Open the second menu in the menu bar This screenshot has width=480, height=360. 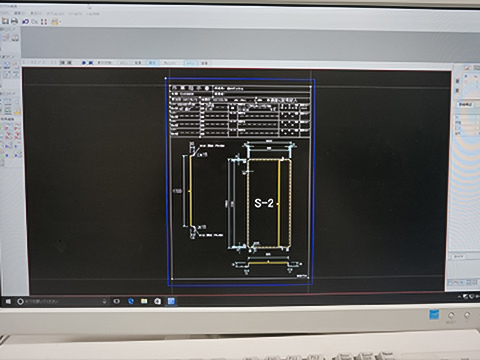click(18, 13)
